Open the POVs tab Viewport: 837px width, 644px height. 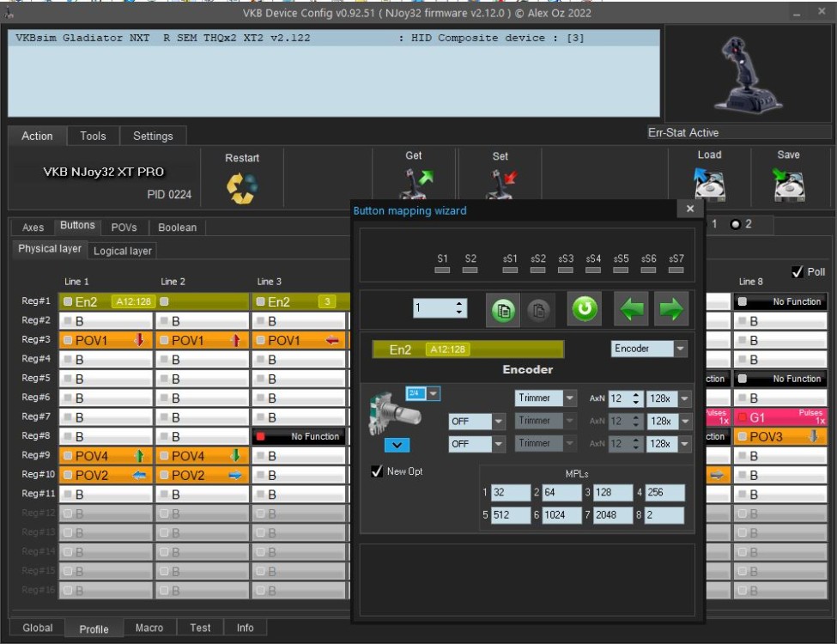[124, 228]
